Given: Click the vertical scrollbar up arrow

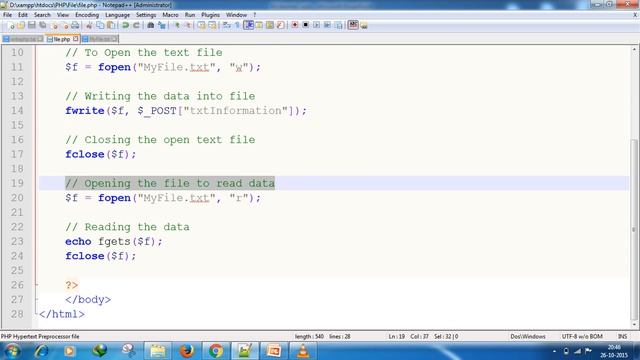Looking at the screenshot, I should point(634,49).
